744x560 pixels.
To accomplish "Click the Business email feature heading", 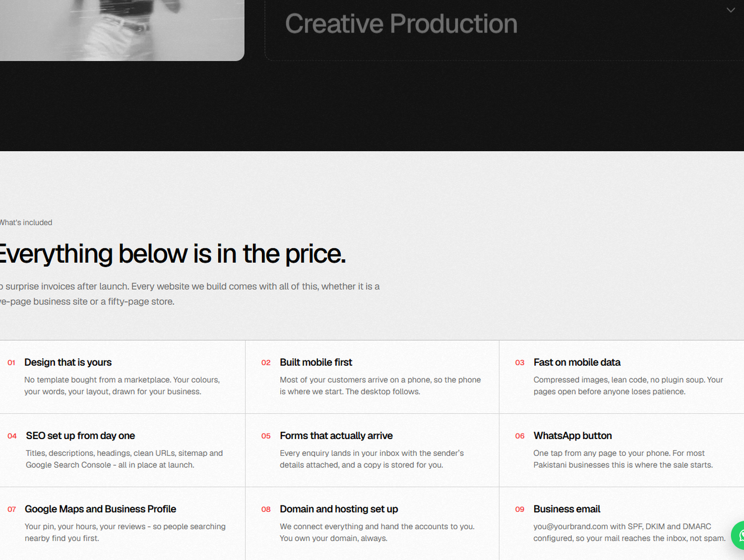I will [567, 509].
